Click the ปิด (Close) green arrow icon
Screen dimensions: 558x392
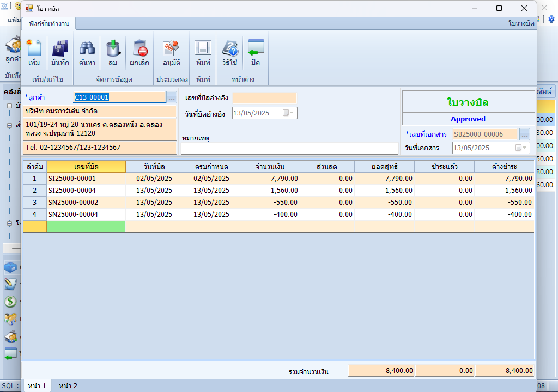pos(255,53)
